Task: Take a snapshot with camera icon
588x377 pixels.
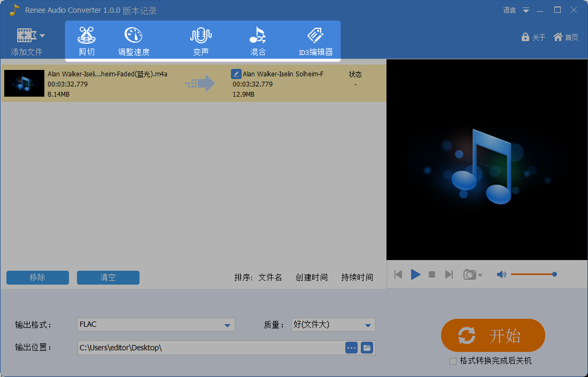Action: pyautogui.click(x=470, y=274)
